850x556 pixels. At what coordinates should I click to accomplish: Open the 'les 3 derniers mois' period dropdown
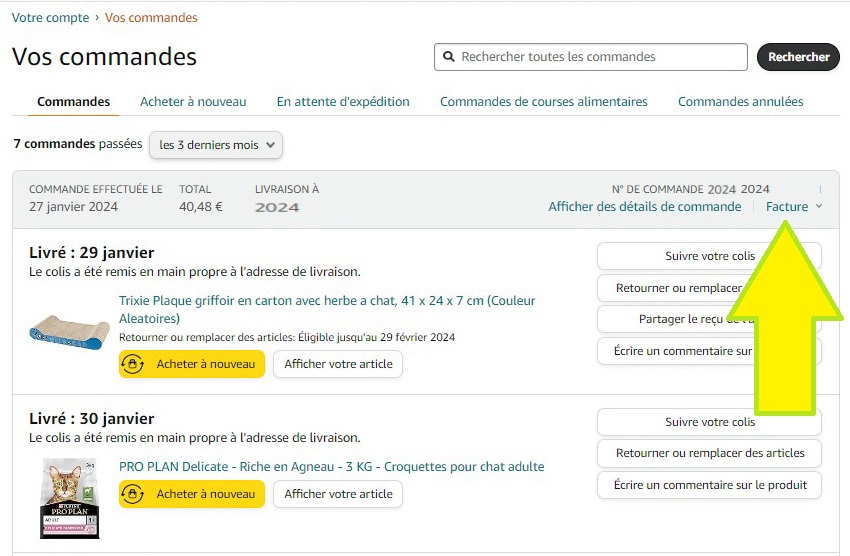(216, 145)
